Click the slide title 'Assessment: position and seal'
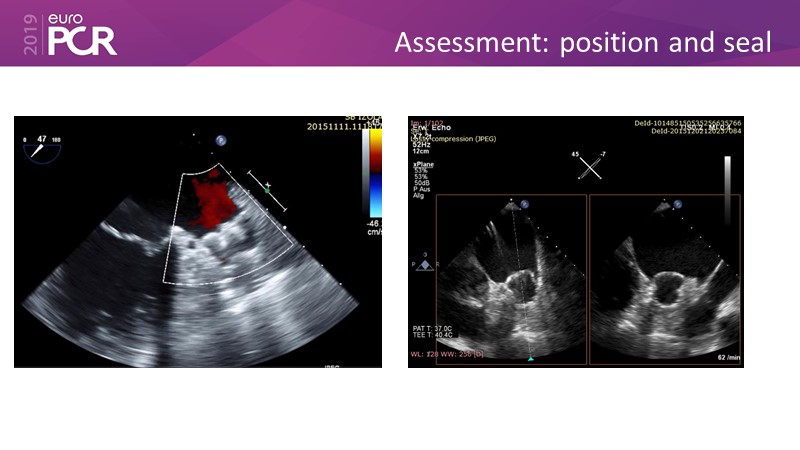Viewport: 800px width, 450px height. [583, 43]
